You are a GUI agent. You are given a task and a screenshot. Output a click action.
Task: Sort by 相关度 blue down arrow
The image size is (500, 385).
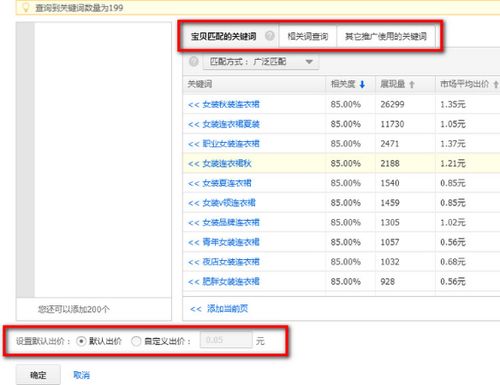362,84
